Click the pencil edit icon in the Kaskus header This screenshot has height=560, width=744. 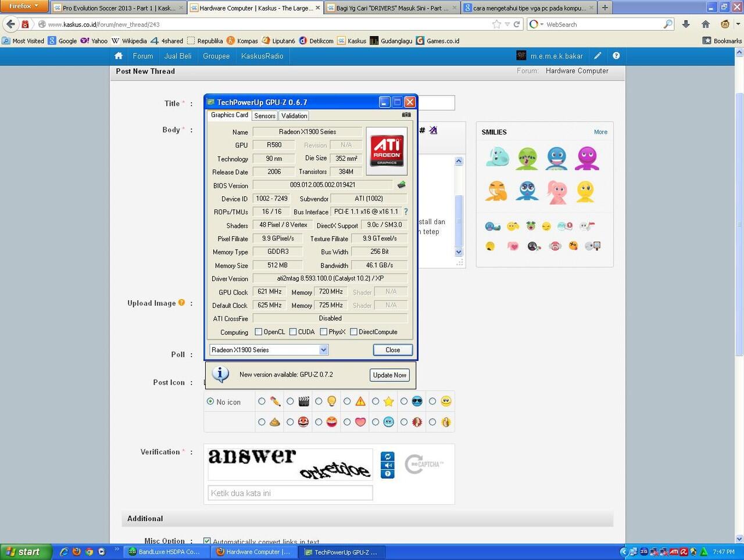(x=598, y=56)
